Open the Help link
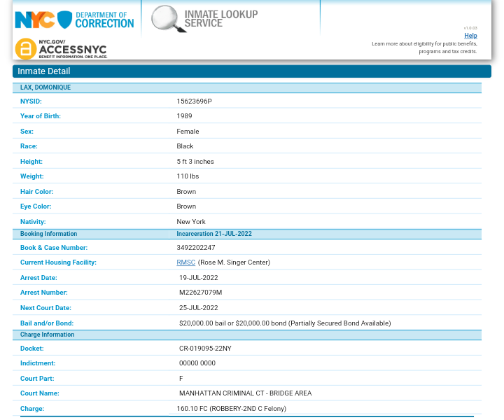Image resolution: width=504 pixels, height=420 pixels. [x=470, y=36]
